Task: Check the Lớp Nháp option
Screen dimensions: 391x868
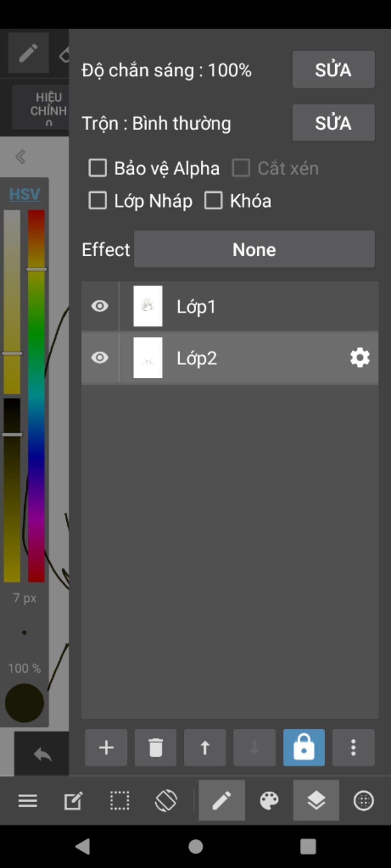Action: [98, 201]
